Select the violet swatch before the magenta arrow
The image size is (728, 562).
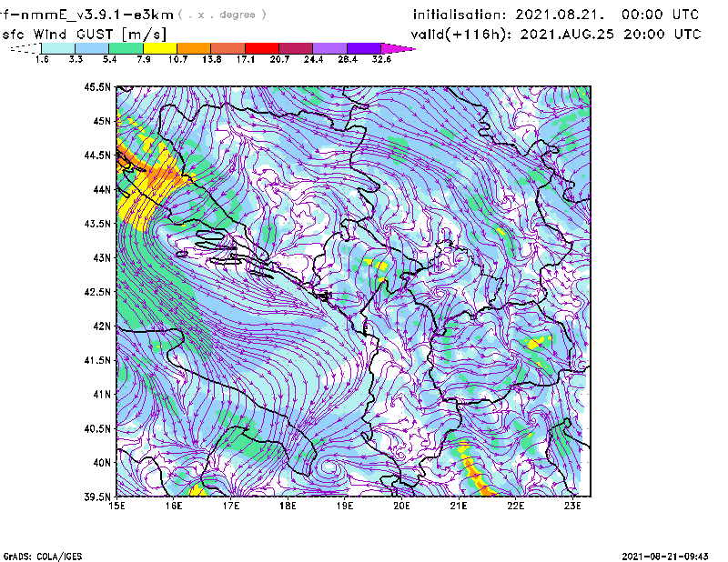364,47
